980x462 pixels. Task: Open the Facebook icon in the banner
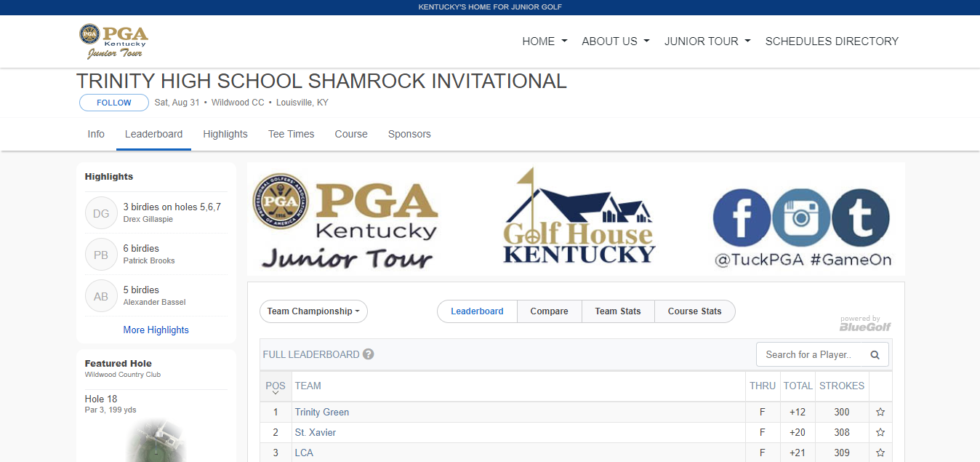(x=742, y=218)
